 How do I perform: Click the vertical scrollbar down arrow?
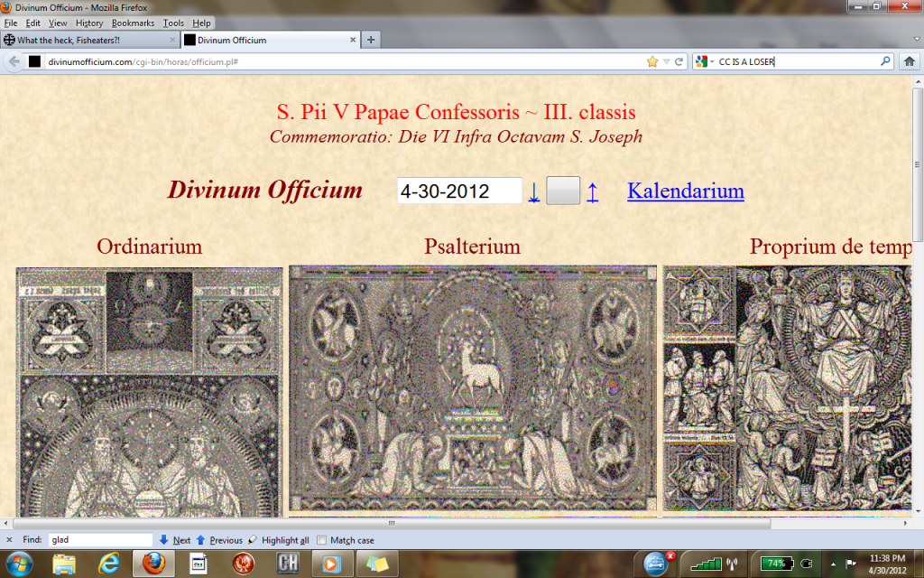click(x=918, y=512)
